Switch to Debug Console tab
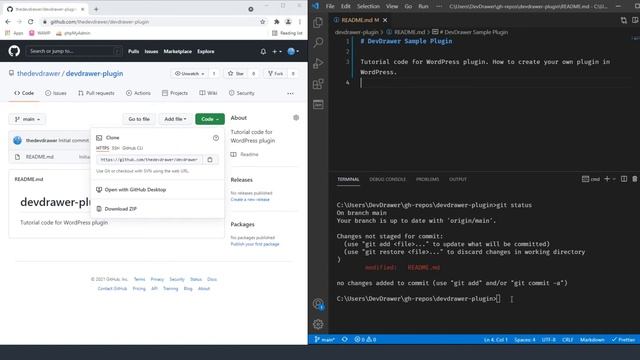Screen dimensions: 640x360 [387, 179]
